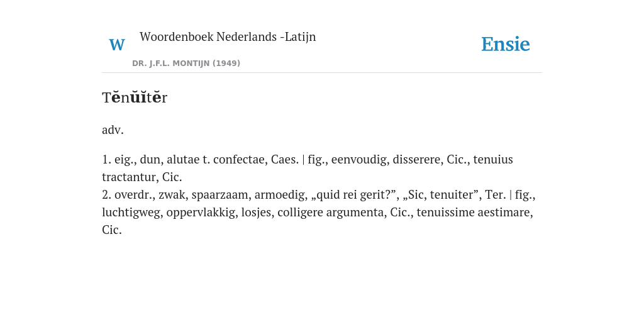Open the Ensie logo homepage link
The width and height of the screenshot is (644, 322).
505,45
